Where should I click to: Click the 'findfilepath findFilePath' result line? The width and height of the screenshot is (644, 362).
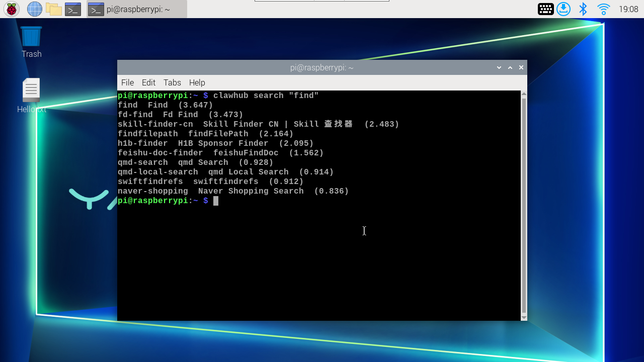pyautogui.click(x=205, y=134)
